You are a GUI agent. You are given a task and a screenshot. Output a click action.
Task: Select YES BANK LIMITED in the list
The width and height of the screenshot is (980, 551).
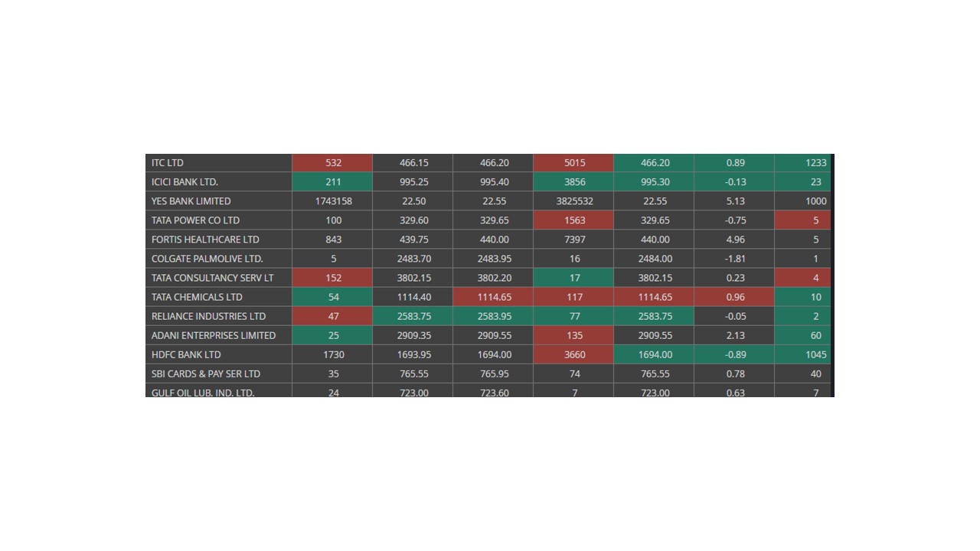[191, 201]
